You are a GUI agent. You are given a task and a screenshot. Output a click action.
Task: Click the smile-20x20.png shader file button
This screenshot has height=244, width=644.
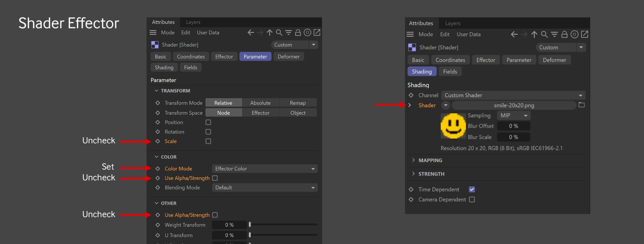514,105
